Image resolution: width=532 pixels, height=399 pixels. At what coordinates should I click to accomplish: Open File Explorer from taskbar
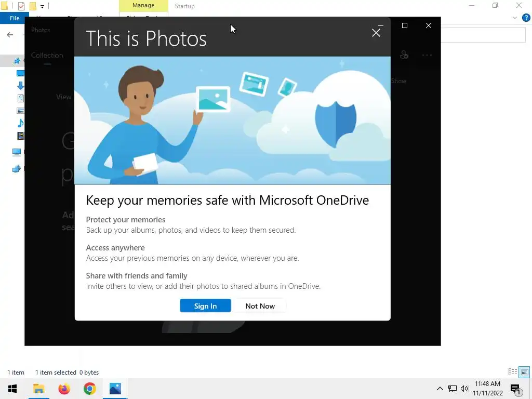[x=38, y=389]
